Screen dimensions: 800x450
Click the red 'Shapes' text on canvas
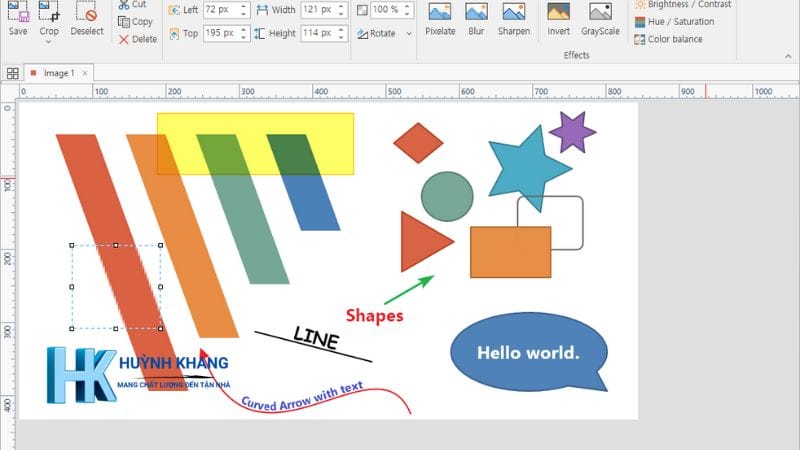click(374, 316)
